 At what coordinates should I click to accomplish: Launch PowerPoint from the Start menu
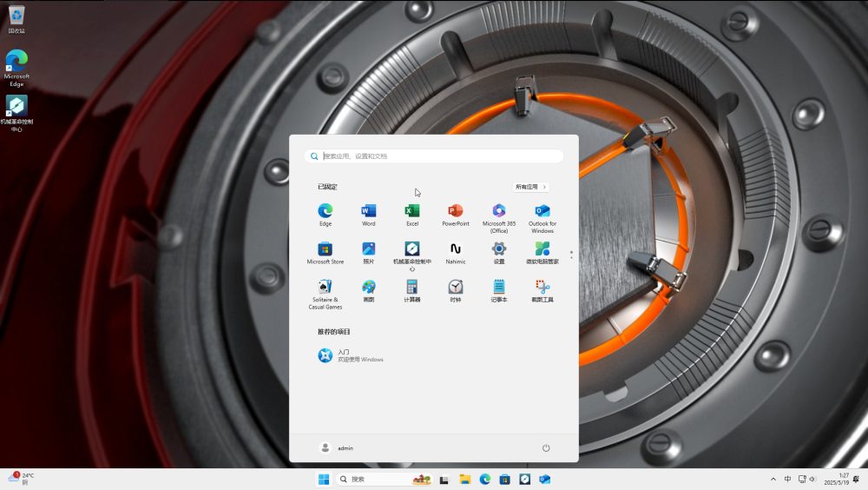pyautogui.click(x=455, y=211)
